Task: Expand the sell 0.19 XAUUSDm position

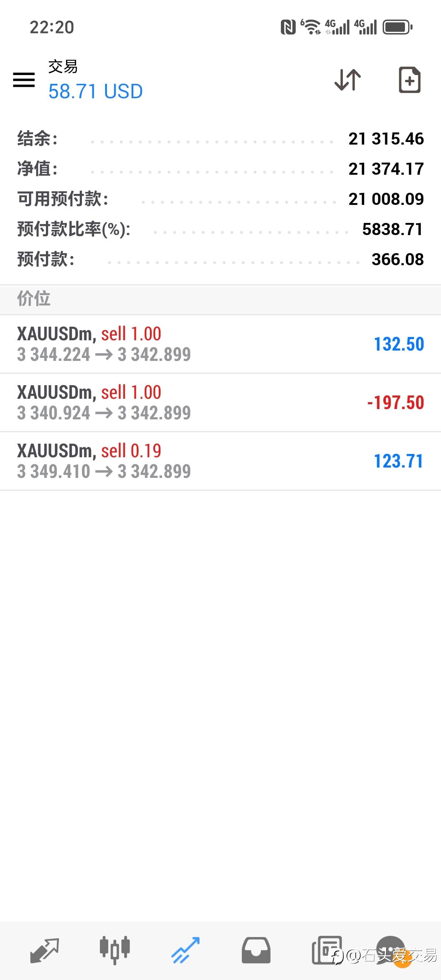Action: (220, 461)
